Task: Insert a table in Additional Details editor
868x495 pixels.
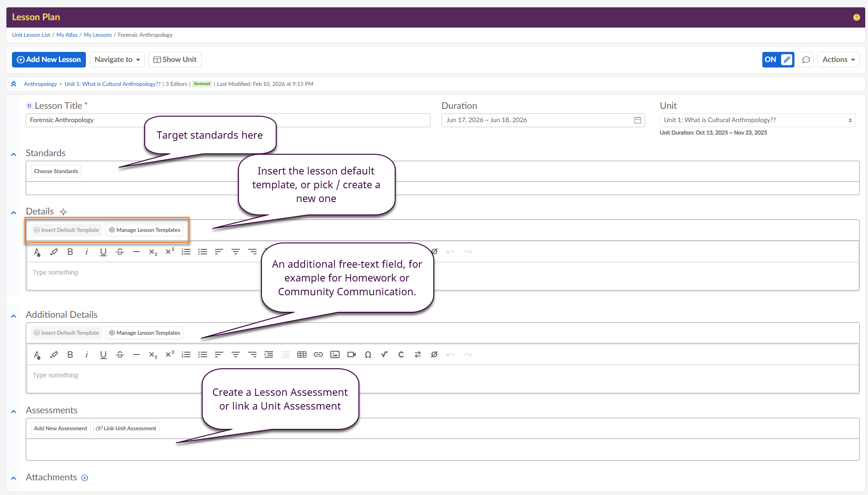Action: pos(302,354)
